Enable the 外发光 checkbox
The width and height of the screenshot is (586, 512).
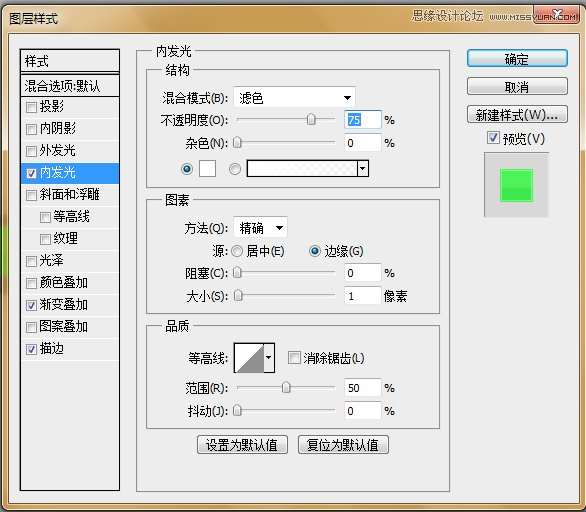(x=31, y=151)
